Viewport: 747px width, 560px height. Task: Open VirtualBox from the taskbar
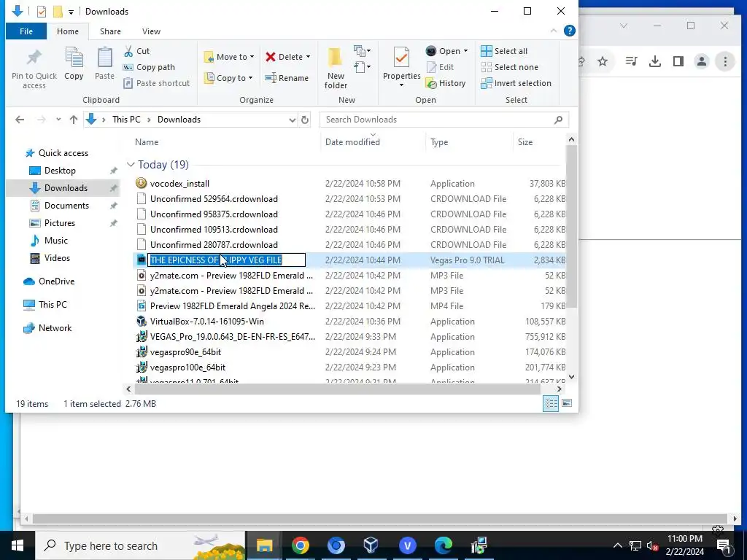(x=371, y=545)
